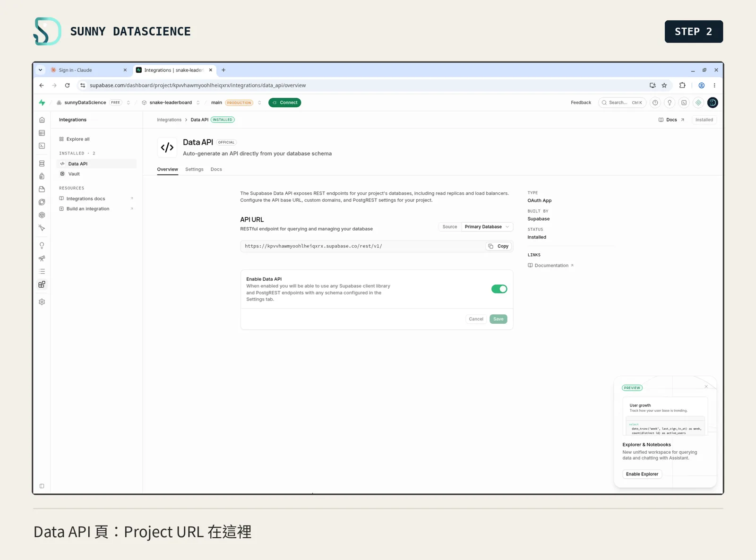Open the Table Editor sidebar icon
This screenshot has height=560, width=756.
[x=42, y=133]
